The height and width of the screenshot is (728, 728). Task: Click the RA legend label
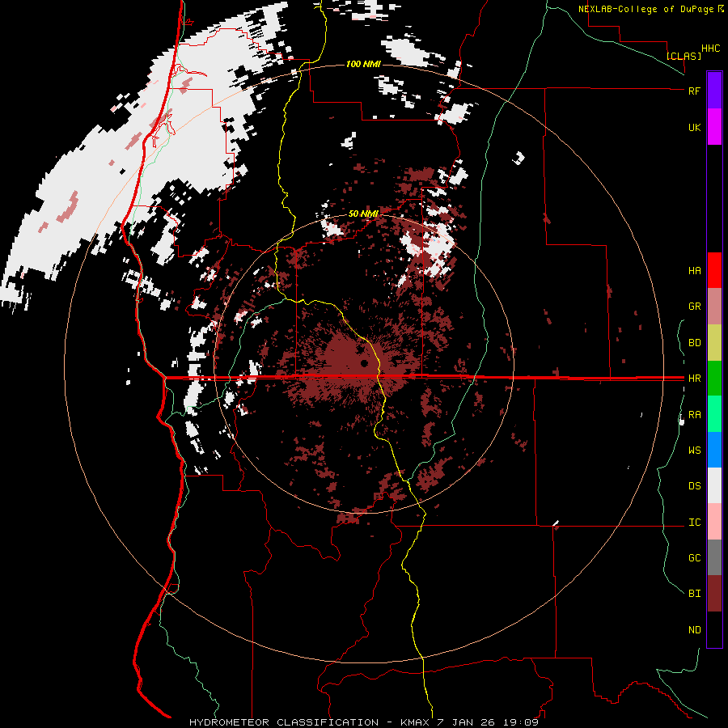tap(694, 415)
